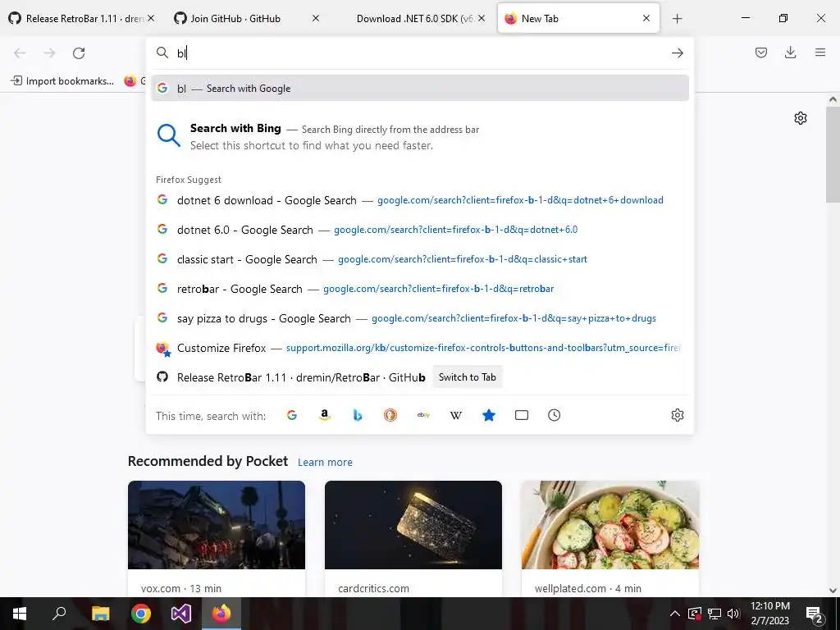The image size is (840, 630).
Task: Open New Tab page settings gear
Action: coord(801,118)
